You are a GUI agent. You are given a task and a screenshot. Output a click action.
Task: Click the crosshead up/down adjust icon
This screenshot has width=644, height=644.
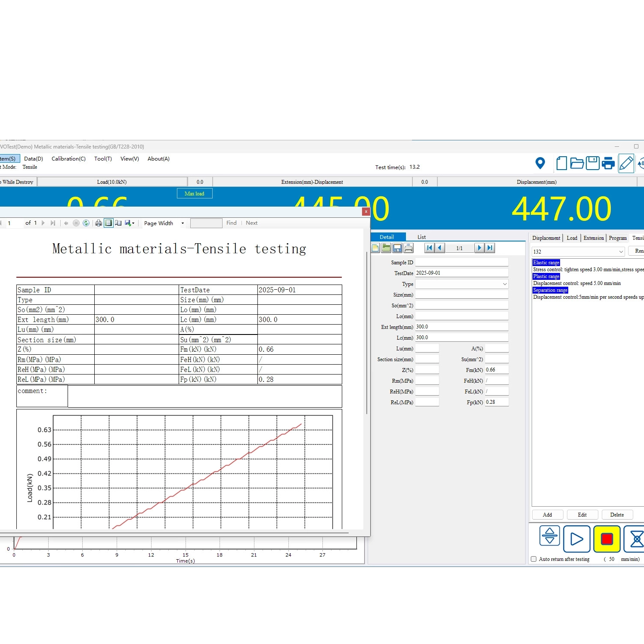(x=550, y=536)
